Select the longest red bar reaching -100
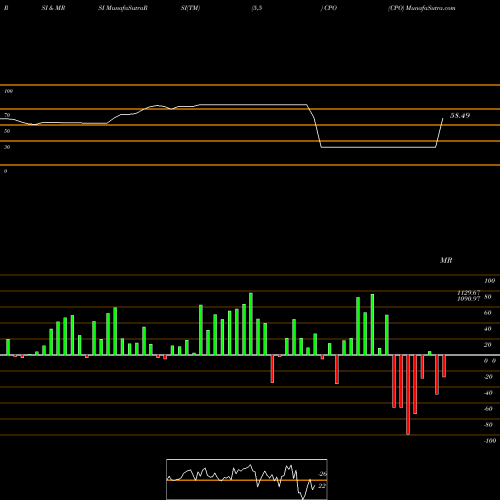The height and width of the screenshot is (500, 500). click(408, 395)
